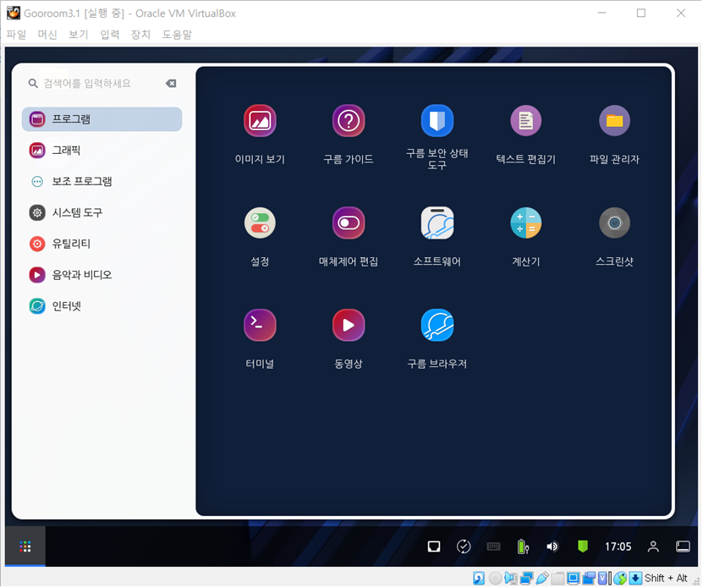Click VirtualBox USB pen status icon
This screenshot has width=703, height=588.
click(x=543, y=580)
